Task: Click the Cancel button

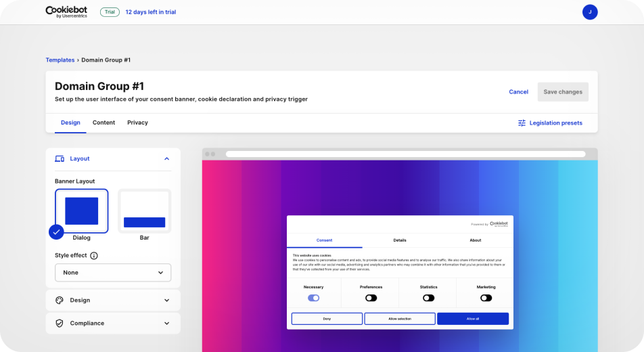Action: (x=518, y=92)
